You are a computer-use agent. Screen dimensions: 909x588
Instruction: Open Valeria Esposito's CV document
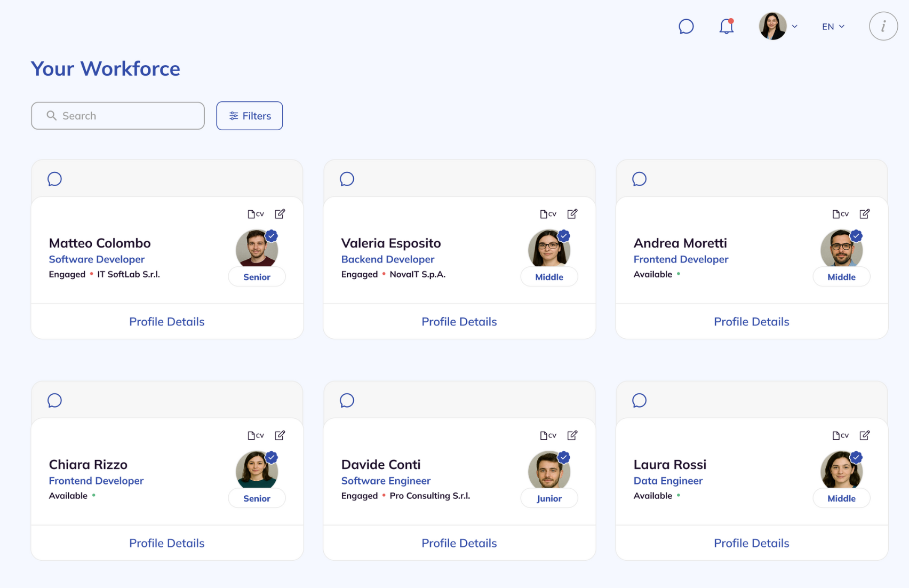[548, 213]
